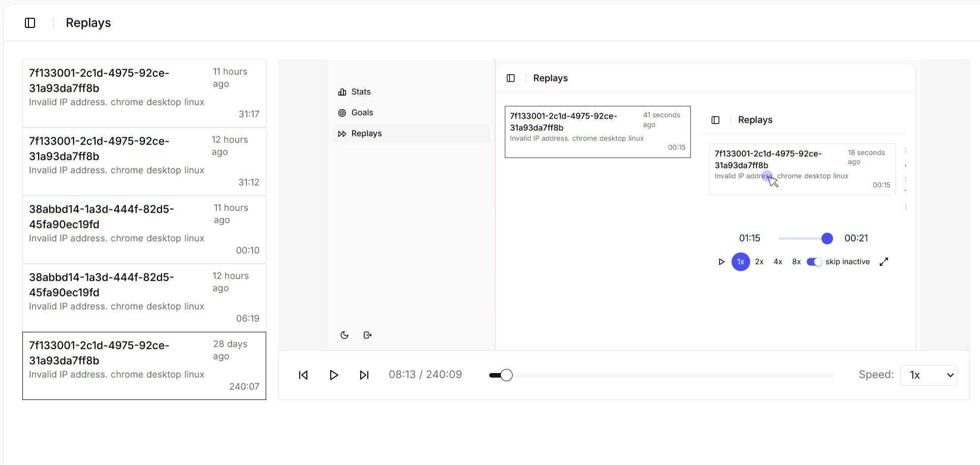Click the main playback progress slider handle

[506, 375]
